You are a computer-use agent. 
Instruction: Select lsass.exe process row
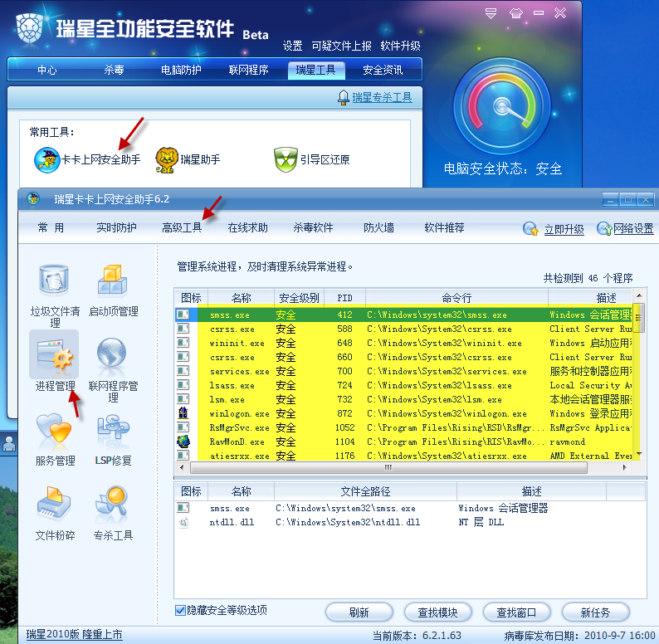pyautogui.click(x=403, y=385)
